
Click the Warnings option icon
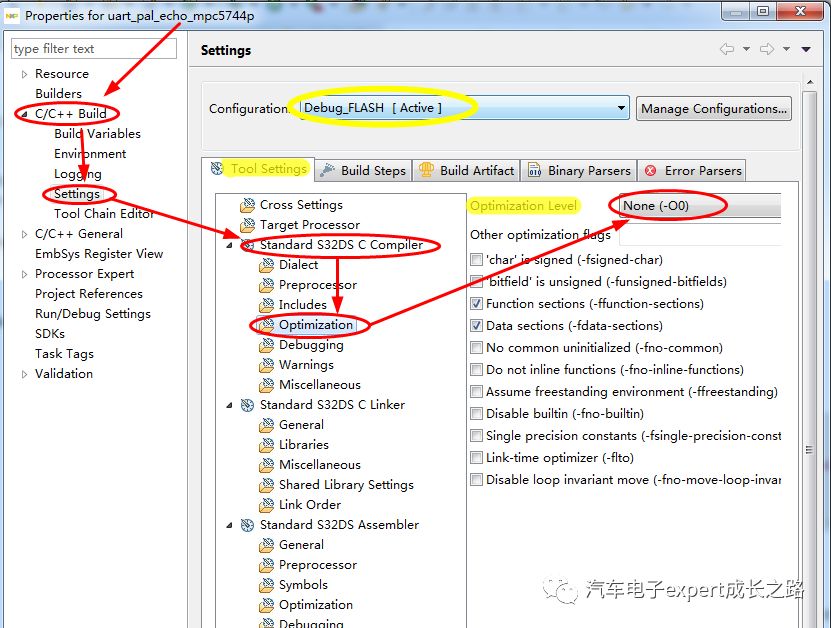pyautogui.click(x=267, y=365)
